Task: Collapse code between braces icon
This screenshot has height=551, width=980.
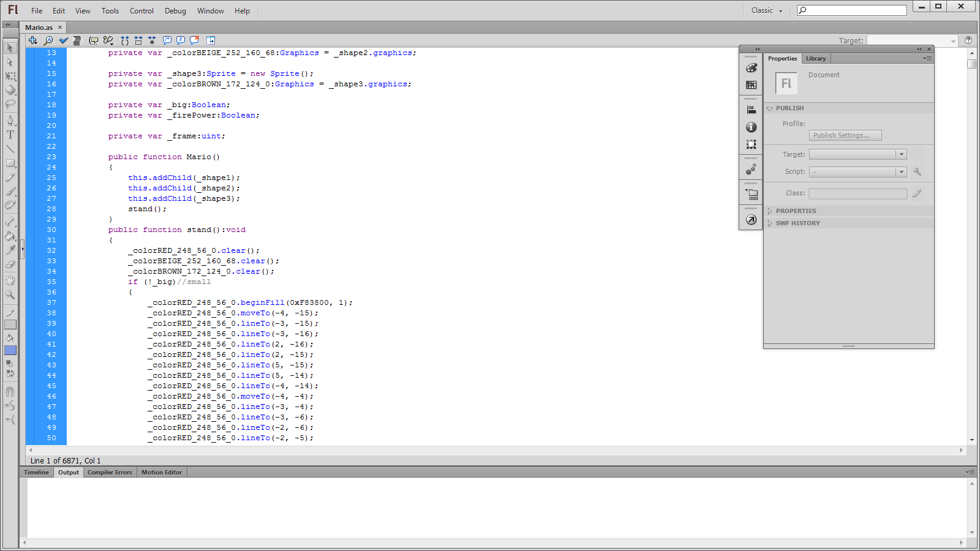Action: (124, 40)
